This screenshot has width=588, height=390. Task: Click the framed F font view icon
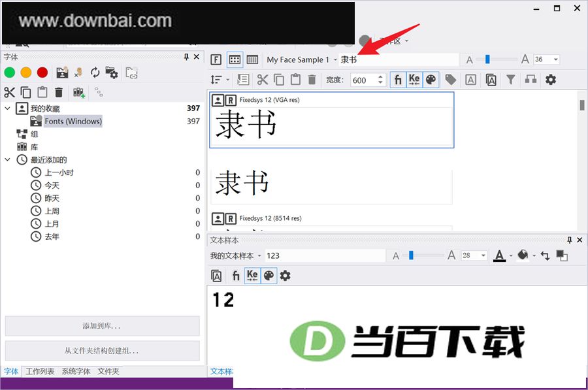click(x=216, y=59)
